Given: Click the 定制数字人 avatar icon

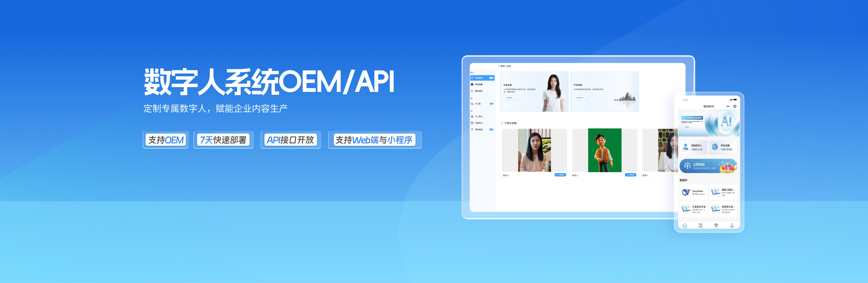Looking at the screenshot, I should click(x=685, y=147).
